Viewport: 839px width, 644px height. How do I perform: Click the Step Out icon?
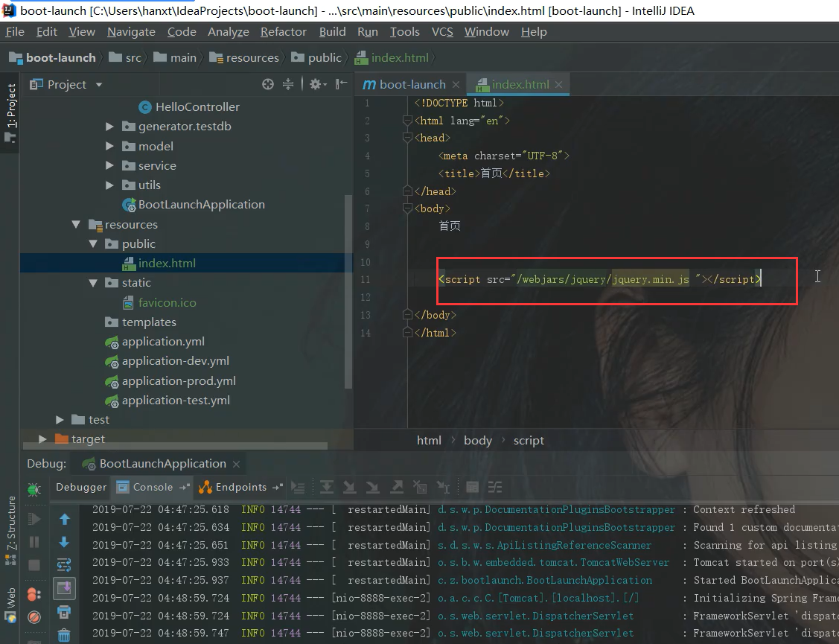397,487
